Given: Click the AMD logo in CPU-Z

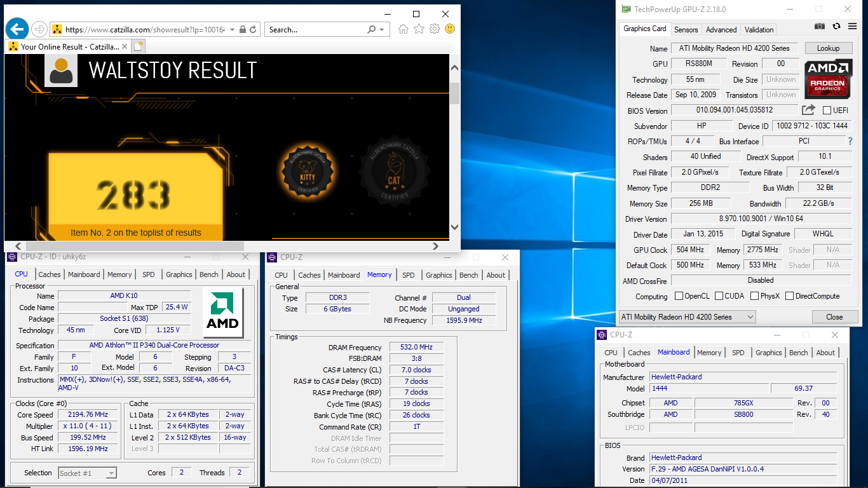Looking at the screenshot, I should click(222, 313).
